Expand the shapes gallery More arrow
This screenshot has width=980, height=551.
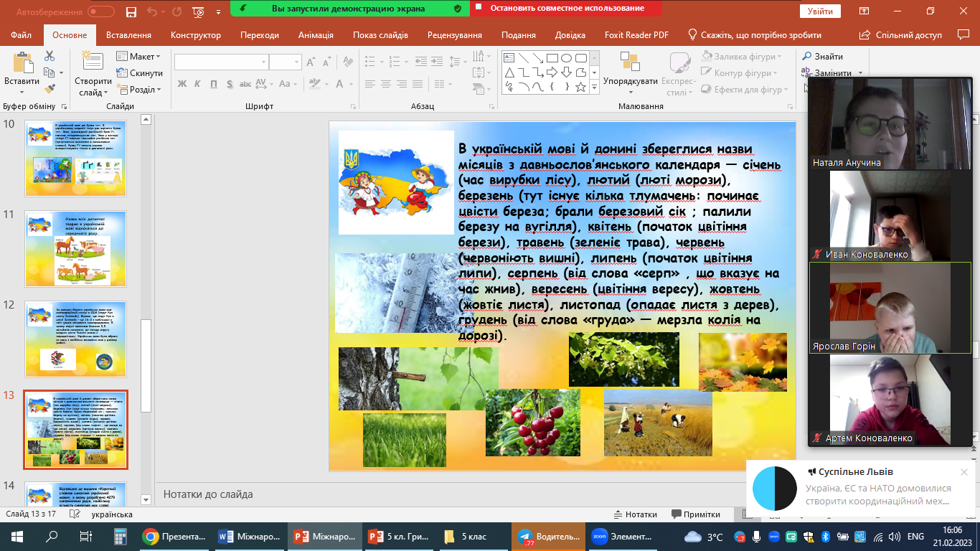594,88
